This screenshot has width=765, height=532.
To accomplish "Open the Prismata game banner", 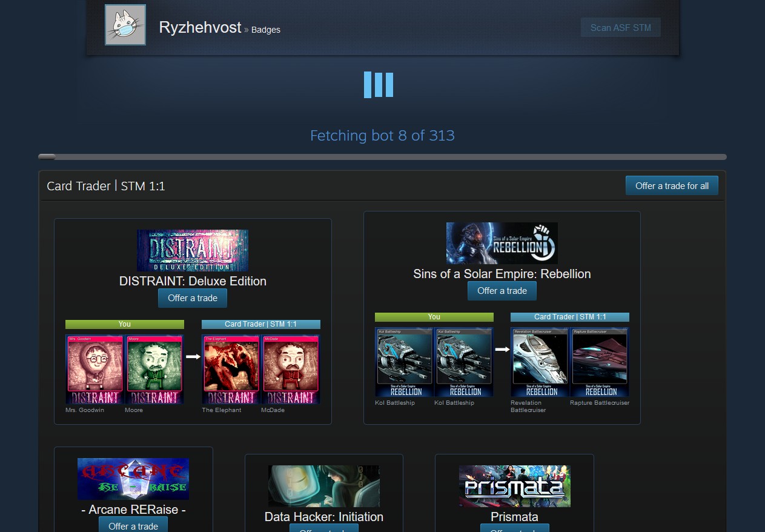I will click(x=514, y=486).
